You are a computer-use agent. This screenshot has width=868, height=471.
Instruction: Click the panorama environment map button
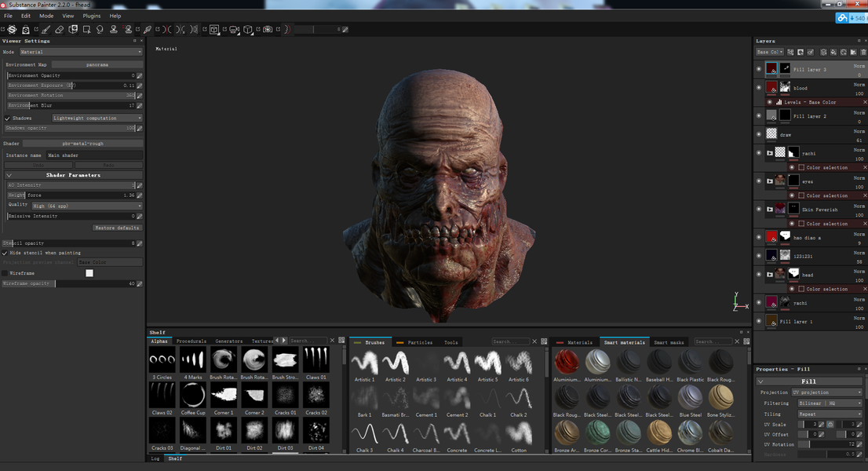(97, 64)
